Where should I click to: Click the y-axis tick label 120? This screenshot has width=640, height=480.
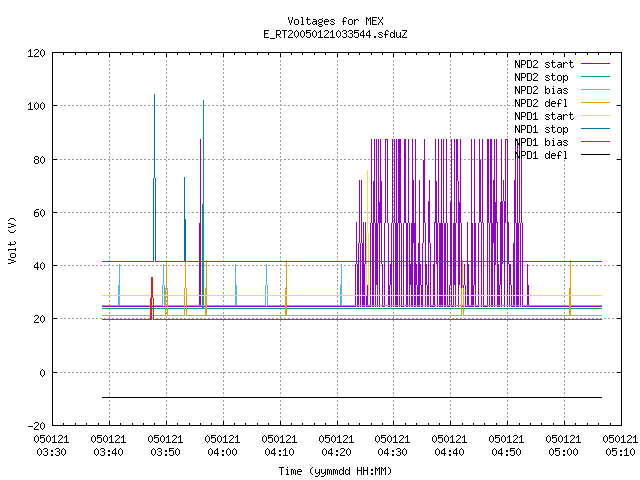pos(36,53)
